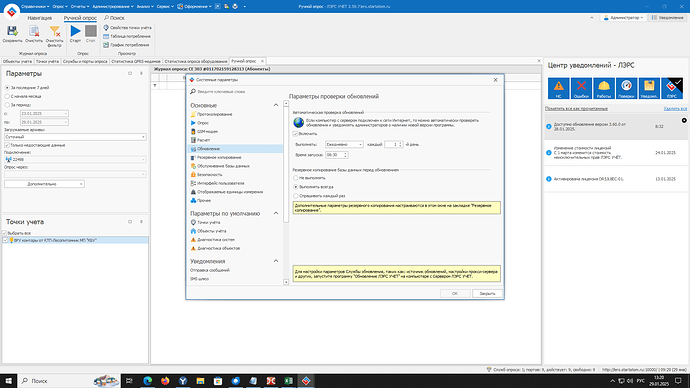Select the С начала месяца period option
The height and width of the screenshot is (388, 690).
pyautogui.click(x=7, y=96)
